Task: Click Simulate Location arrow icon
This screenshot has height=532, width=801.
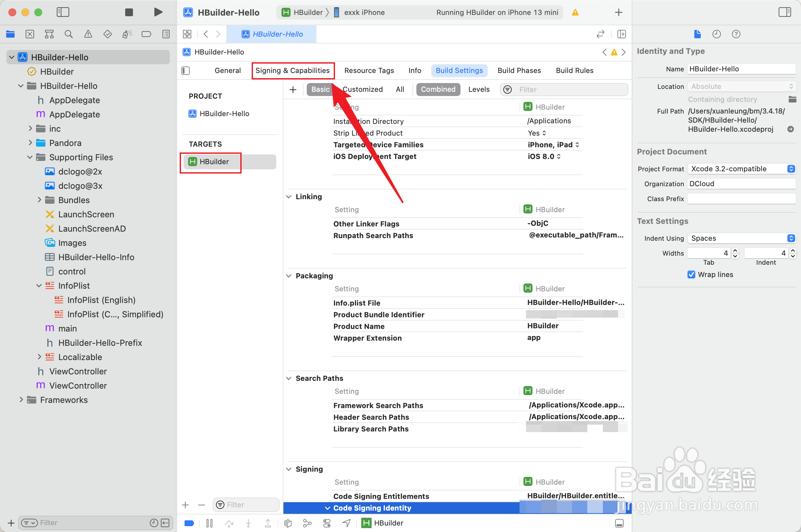Action: click(x=346, y=523)
